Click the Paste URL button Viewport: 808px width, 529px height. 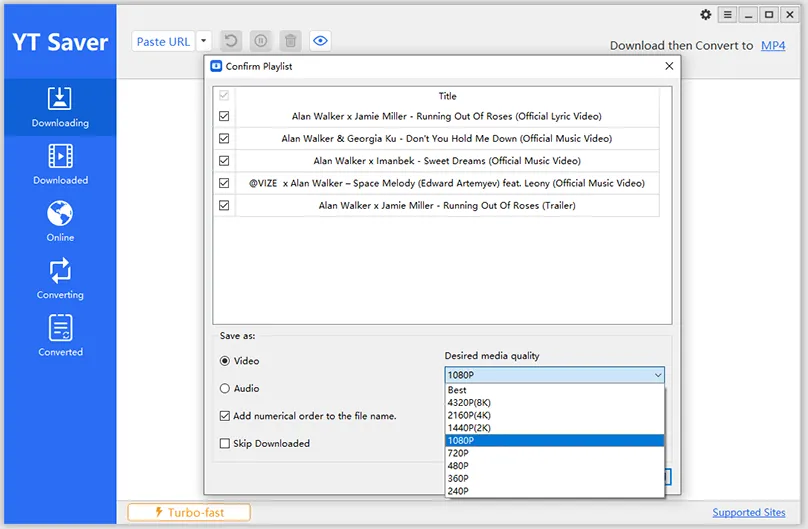pyautogui.click(x=163, y=41)
